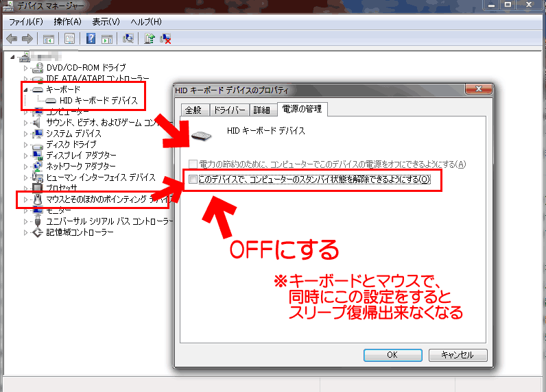Switch to the ドライバー tab
The height and width of the screenshot is (392, 546).
[x=230, y=110]
